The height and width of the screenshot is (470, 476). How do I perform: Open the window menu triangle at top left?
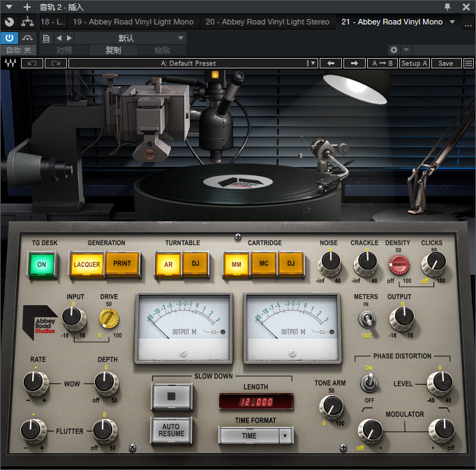coord(9,7)
